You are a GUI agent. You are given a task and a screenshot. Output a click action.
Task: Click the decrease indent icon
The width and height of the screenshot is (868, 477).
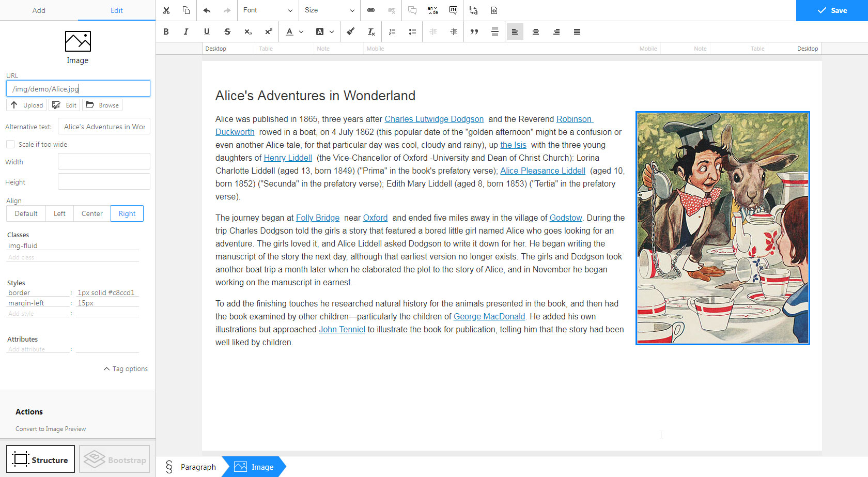pos(433,32)
